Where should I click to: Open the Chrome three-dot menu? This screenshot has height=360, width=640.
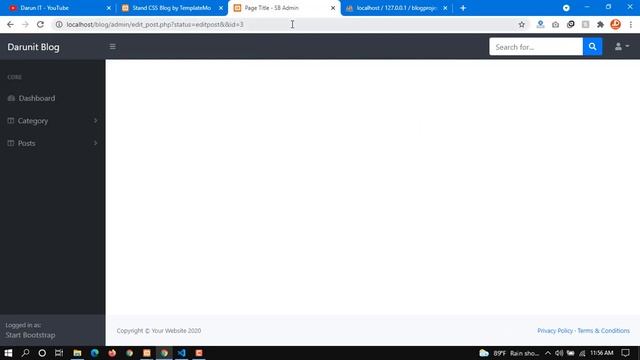click(631, 24)
